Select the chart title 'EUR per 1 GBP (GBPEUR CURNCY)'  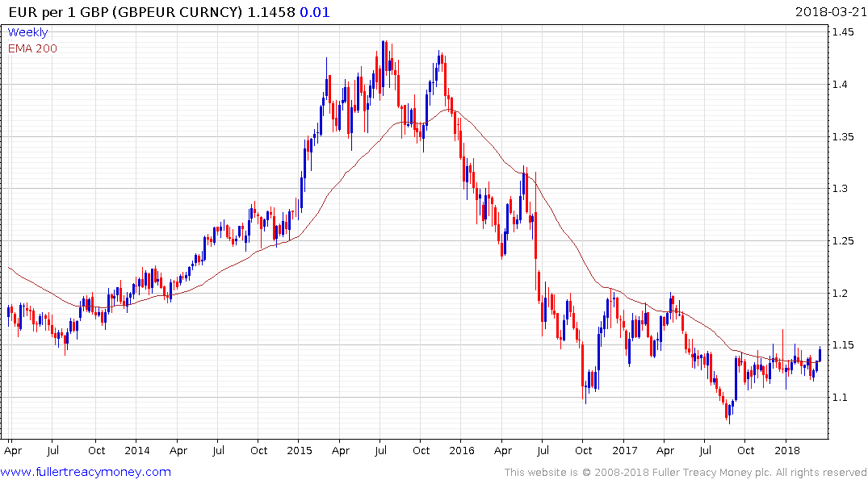pos(126,12)
